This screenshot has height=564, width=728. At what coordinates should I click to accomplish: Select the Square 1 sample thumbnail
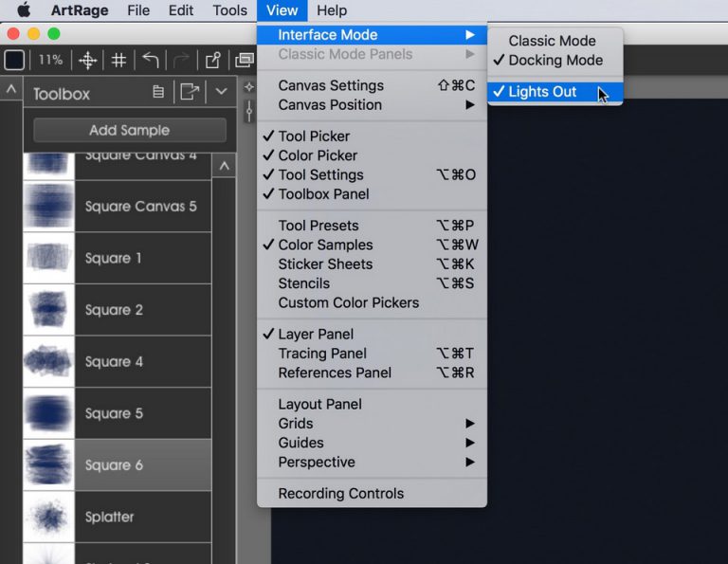click(x=48, y=258)
